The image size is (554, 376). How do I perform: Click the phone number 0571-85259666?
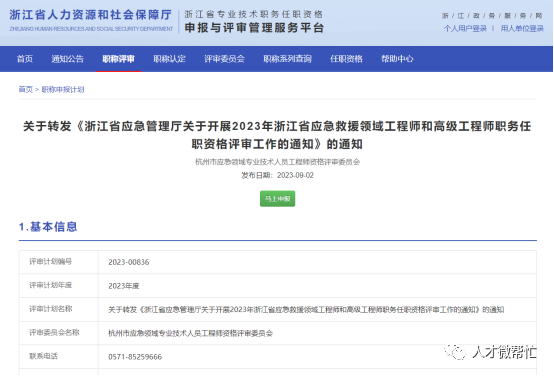pos(135,357)
